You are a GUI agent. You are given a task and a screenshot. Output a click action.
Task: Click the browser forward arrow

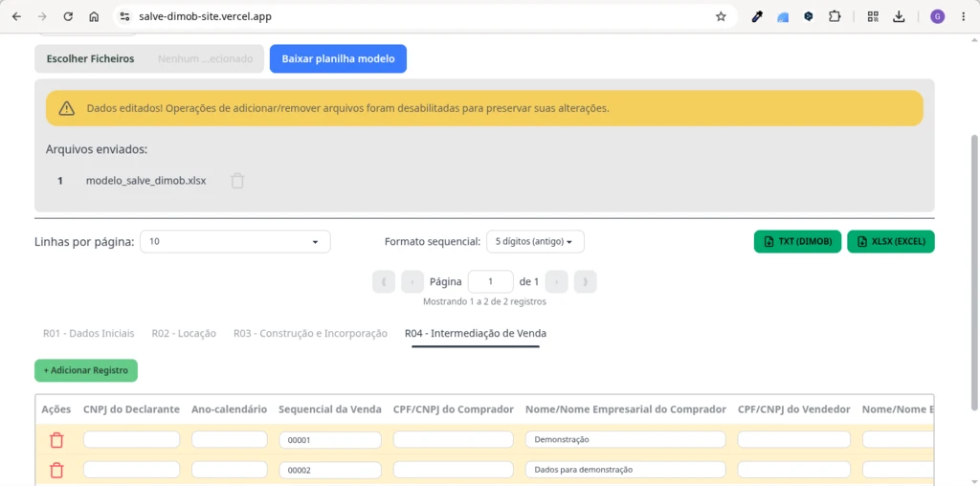pos(42,17)
